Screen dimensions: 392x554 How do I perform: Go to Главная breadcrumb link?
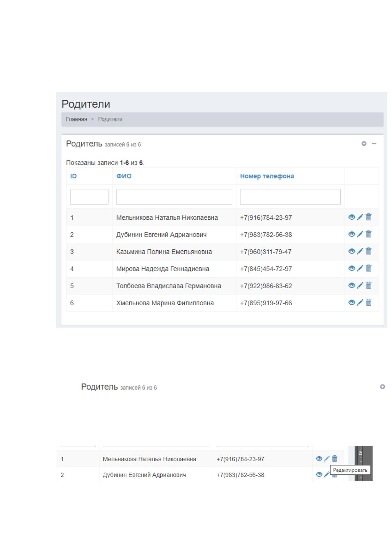(76, 119)
